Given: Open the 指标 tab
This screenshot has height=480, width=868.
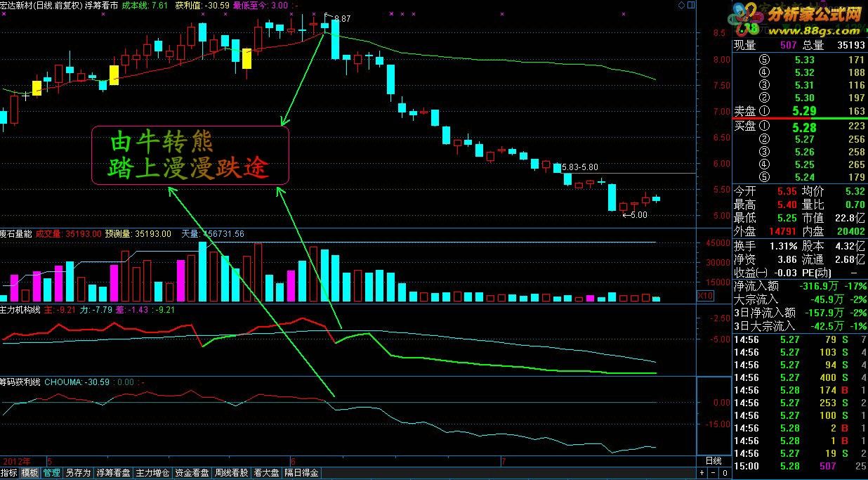Looking at the screenshot, I should [x=9, y=473].
